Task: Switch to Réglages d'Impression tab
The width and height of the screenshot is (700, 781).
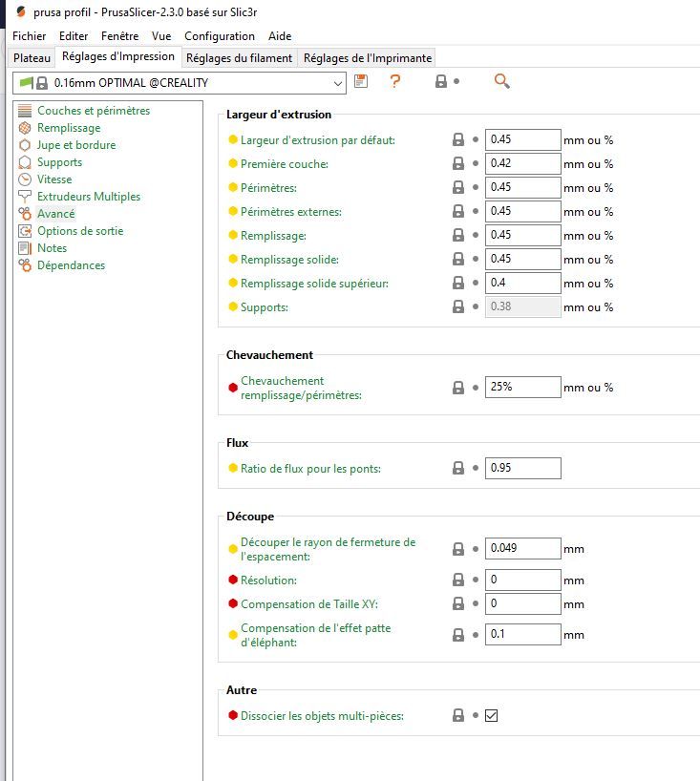Action: click(118, 56)
